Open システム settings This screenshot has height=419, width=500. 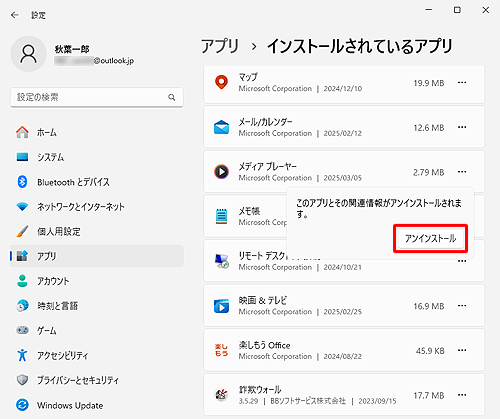coord(97,157)
